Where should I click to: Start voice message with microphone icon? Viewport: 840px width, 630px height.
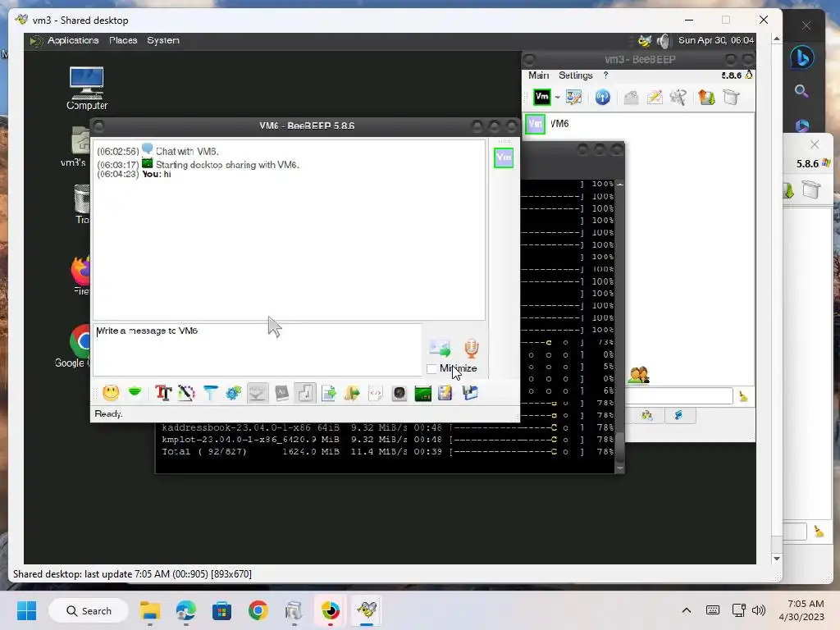(472, 348)
